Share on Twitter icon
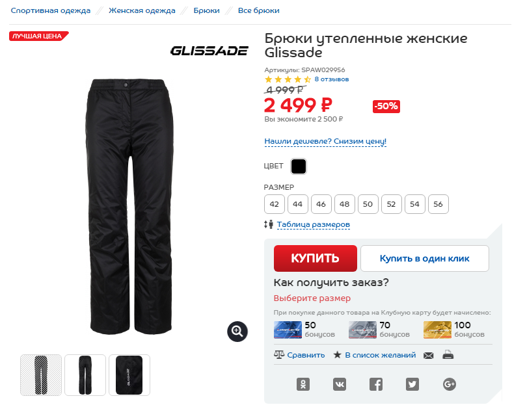Image resolution: width=512 pixels, height=420 pixels. (412, 384)
